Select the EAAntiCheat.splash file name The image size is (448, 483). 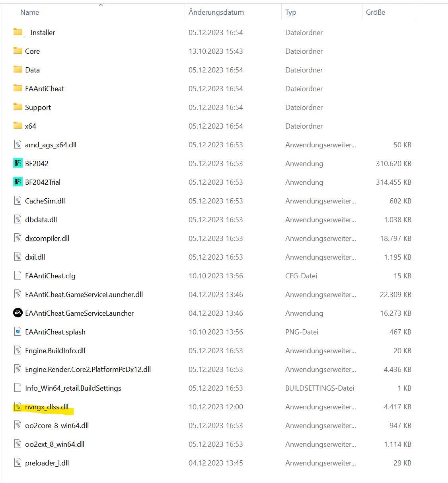(x=55, y=332)
